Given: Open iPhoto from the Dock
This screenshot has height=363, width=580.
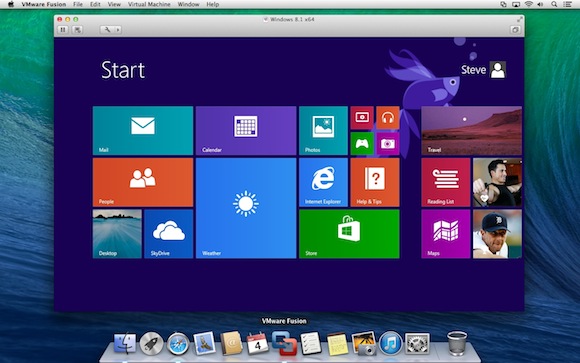Looking at the screenshot, I should [364, 343].
